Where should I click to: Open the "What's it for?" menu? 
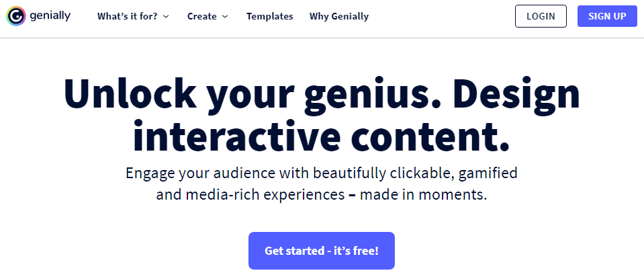(127, 16)
